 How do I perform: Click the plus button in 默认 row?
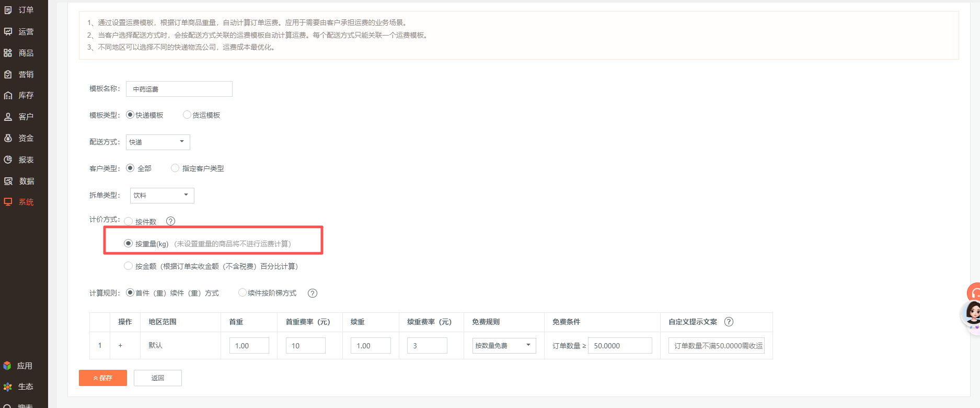pos(120,346)
